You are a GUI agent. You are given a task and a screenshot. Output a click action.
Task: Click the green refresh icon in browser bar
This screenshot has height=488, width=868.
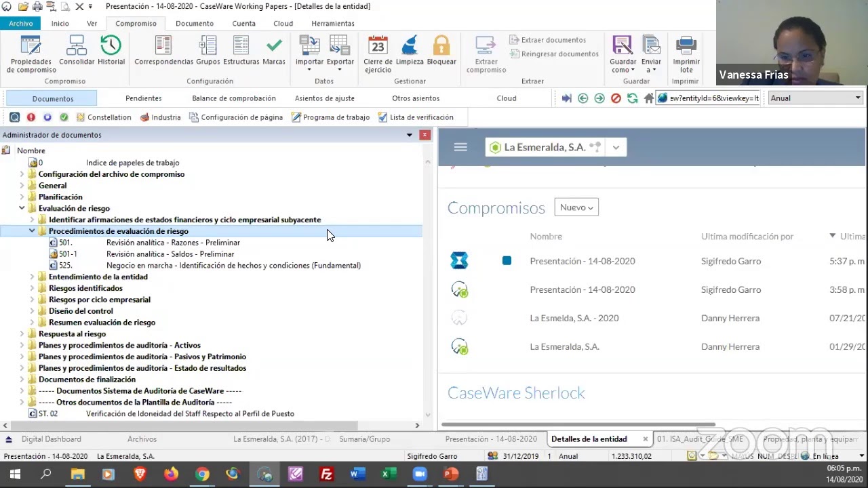632,98
